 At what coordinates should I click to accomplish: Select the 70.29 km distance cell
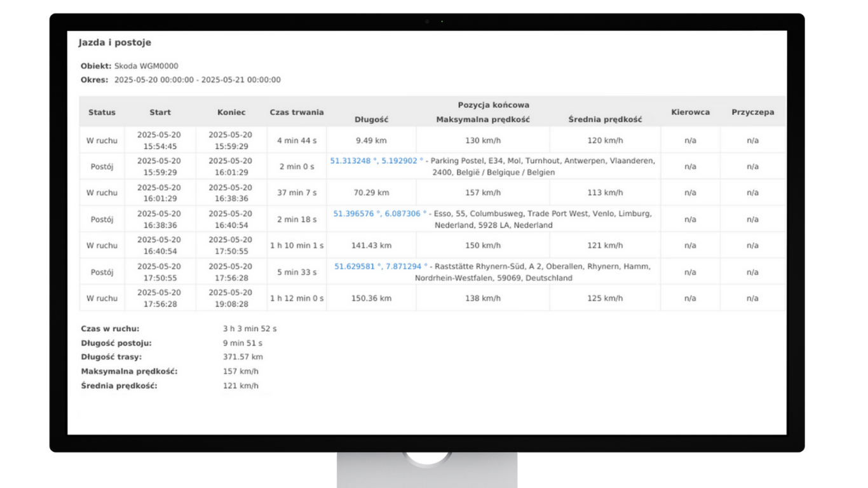[x=371, y=193]
